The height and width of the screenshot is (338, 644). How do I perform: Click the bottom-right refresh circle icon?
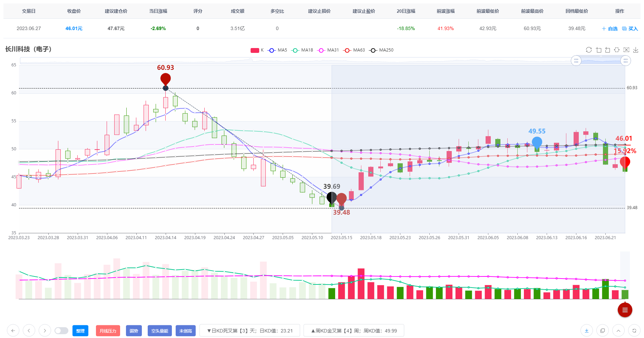click(x=634, y=330)
